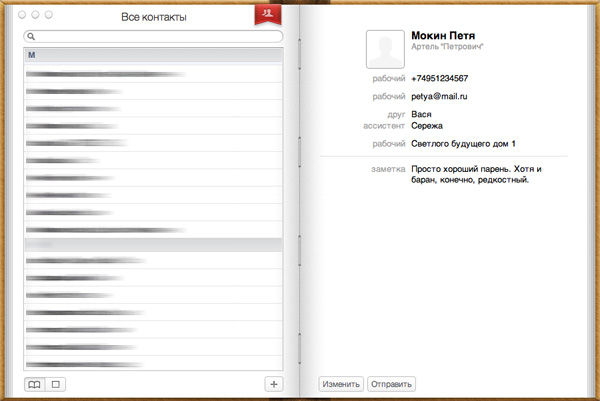The width and height of the screenshot is (600, 401).
Task: Click the email petya@mail.ru
Action: pos(439,97)
